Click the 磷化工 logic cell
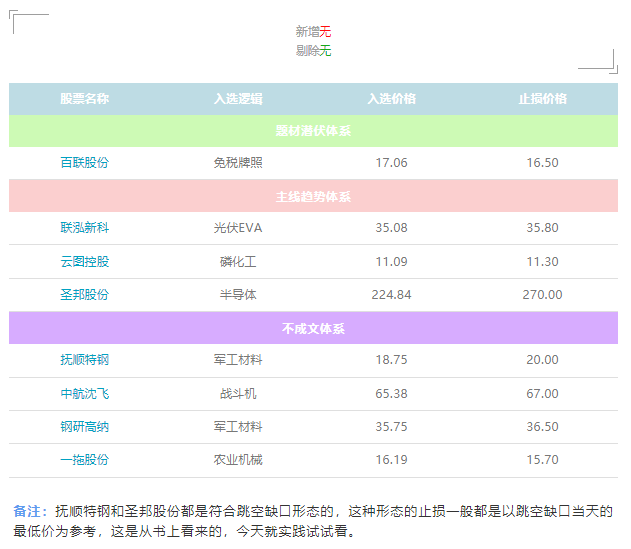 238,262
